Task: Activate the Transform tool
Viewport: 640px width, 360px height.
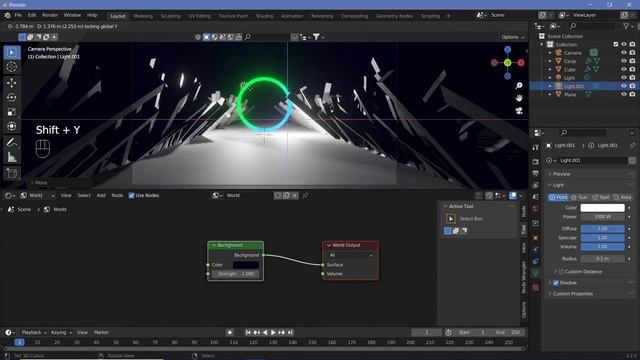Action: pyautogui.click(x=12, y=126)
